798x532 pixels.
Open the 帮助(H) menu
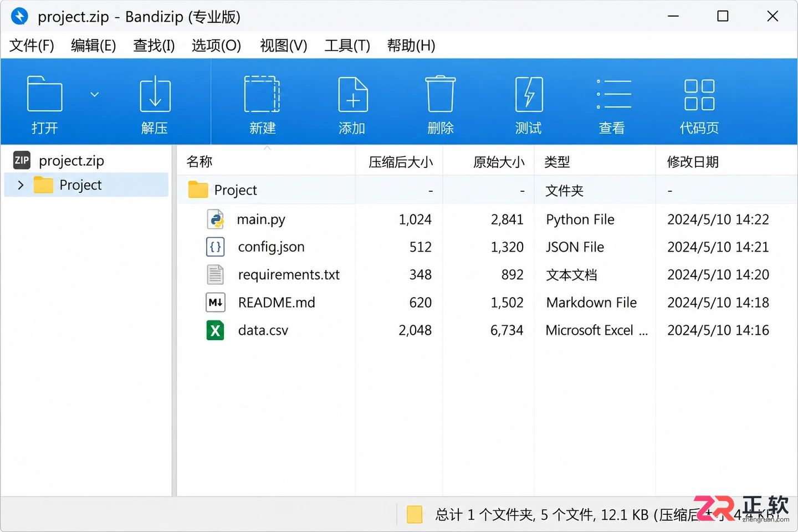411,45
